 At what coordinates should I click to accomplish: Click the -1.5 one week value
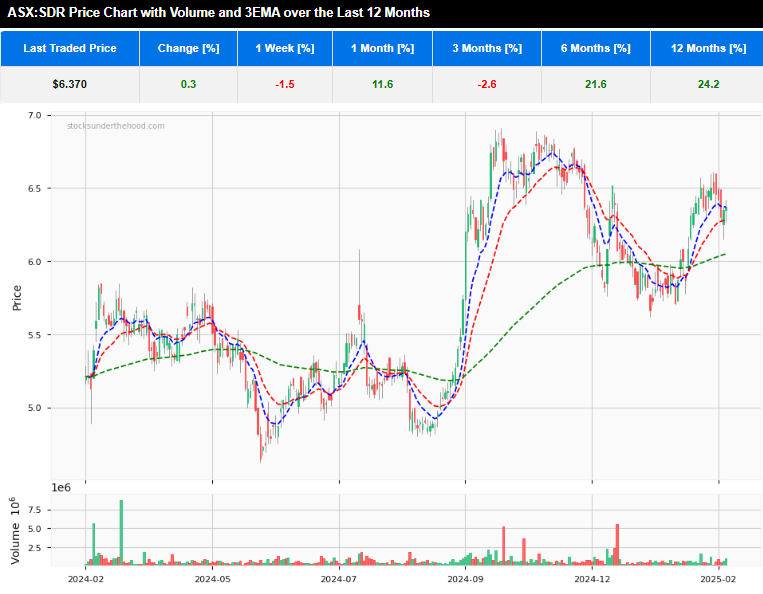tap(285, 84)
